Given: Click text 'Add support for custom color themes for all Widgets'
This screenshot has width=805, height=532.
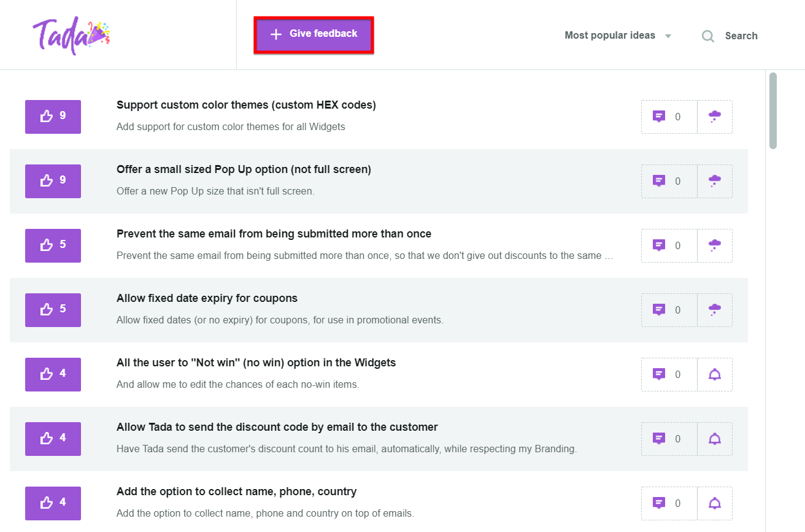Looking at the screenshot, I should tap(231, 127).
